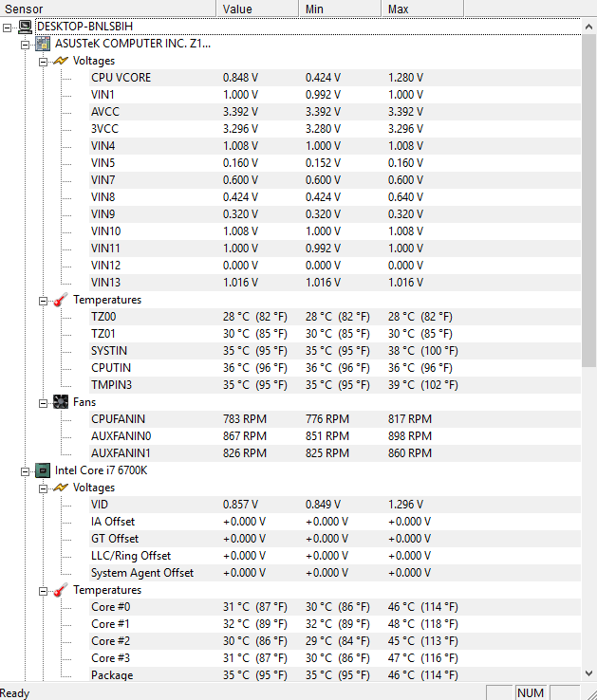Collapse the motherboard Temperatures group
This screenshot has width=597, height=700.
[x=43, y=301]
